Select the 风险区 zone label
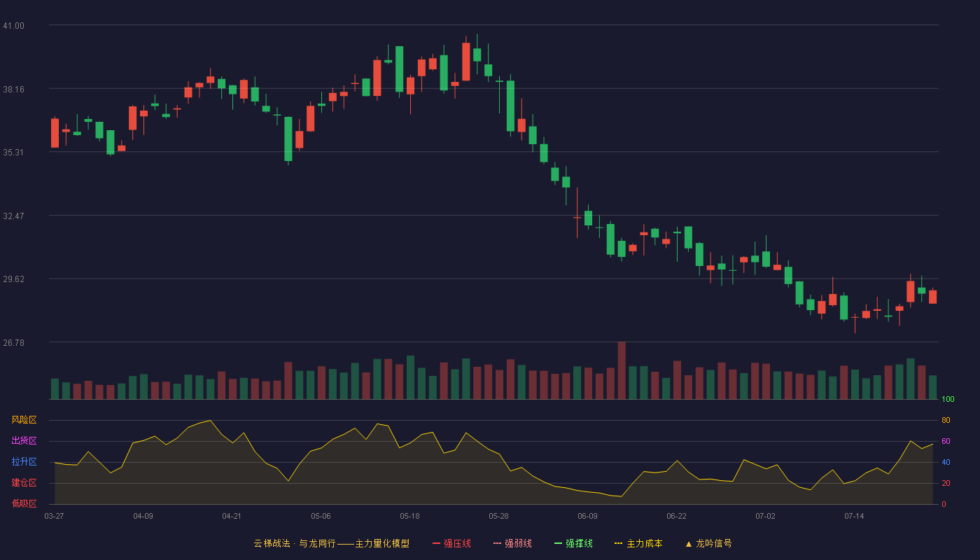The height and width of the screenshot is (560, 980). click(x=24, y=420)
